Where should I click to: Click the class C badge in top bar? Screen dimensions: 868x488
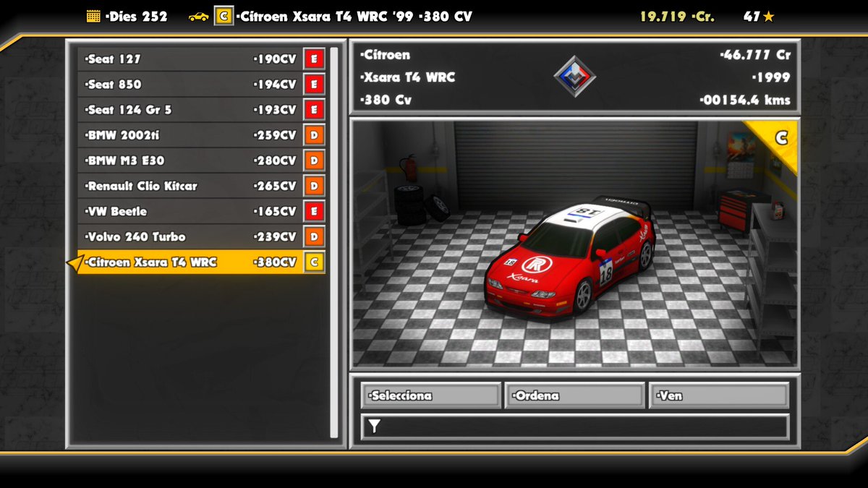(224, 16)
